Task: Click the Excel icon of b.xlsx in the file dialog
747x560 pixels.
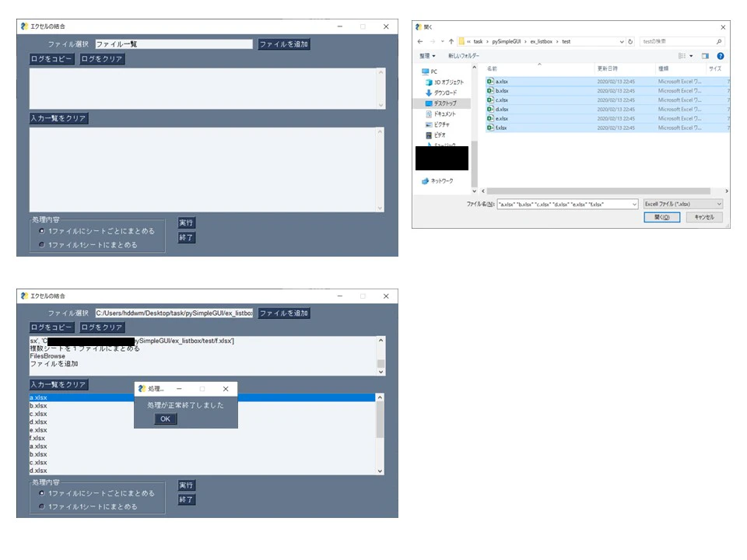Action: [489, 90]
